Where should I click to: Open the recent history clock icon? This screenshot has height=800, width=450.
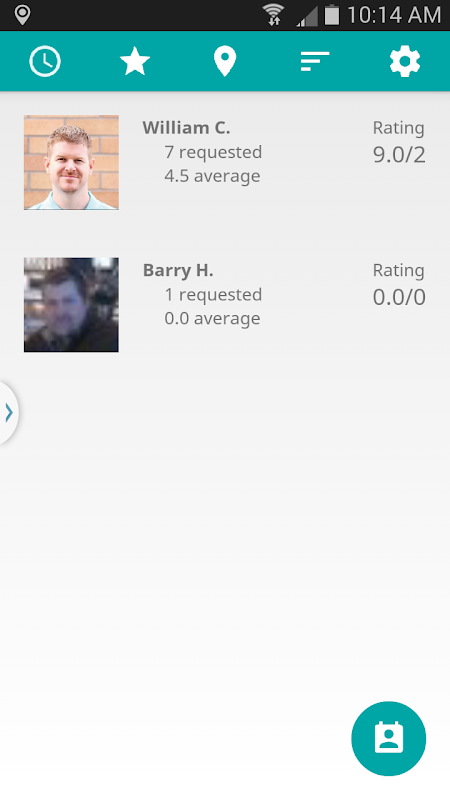[45, 62]
